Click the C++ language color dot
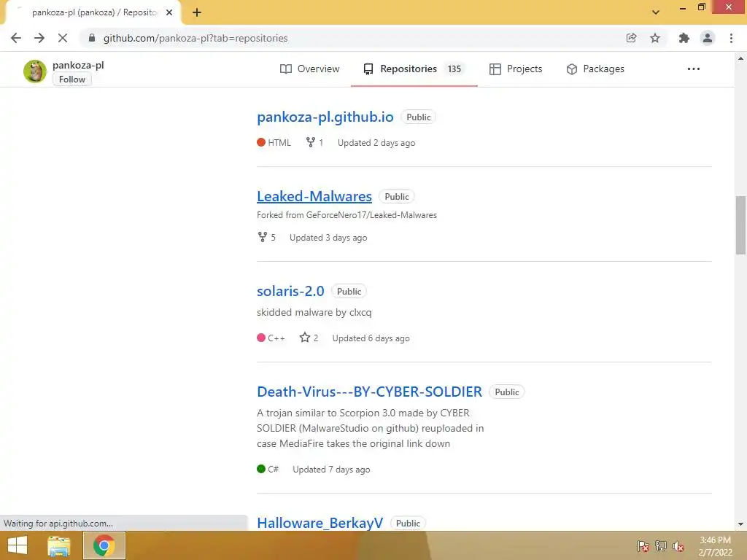This screenshot has height=560, width=747. click(261, 338)
